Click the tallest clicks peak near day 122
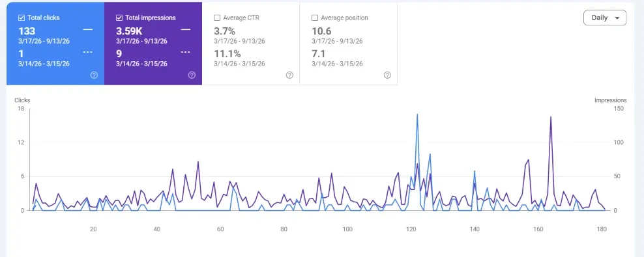The image size is (644, 257). pos(417,115)
